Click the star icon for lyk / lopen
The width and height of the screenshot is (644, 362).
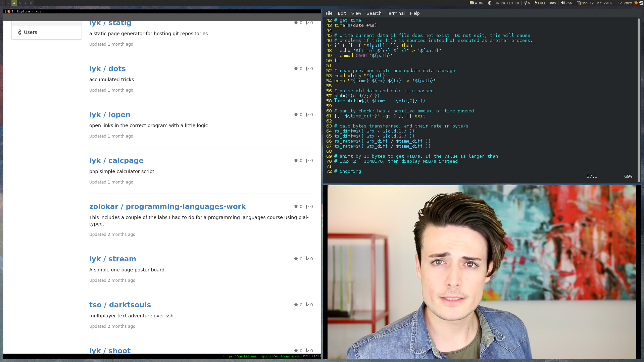(296, 114)
